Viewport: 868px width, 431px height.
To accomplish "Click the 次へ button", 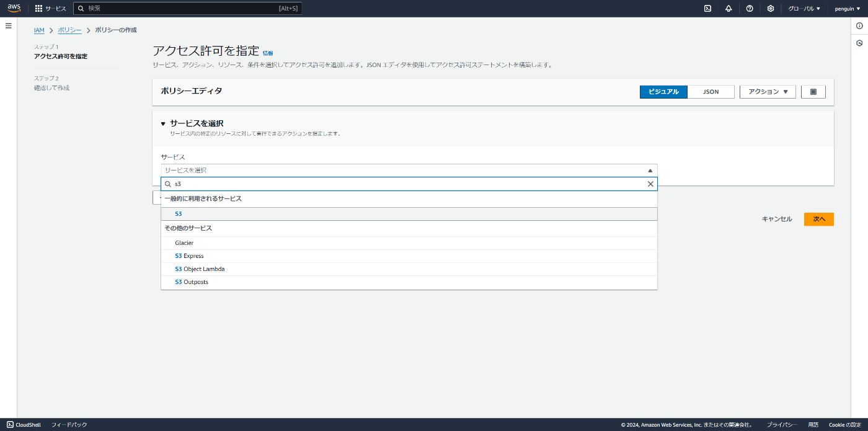I will (x=819, y=219).
